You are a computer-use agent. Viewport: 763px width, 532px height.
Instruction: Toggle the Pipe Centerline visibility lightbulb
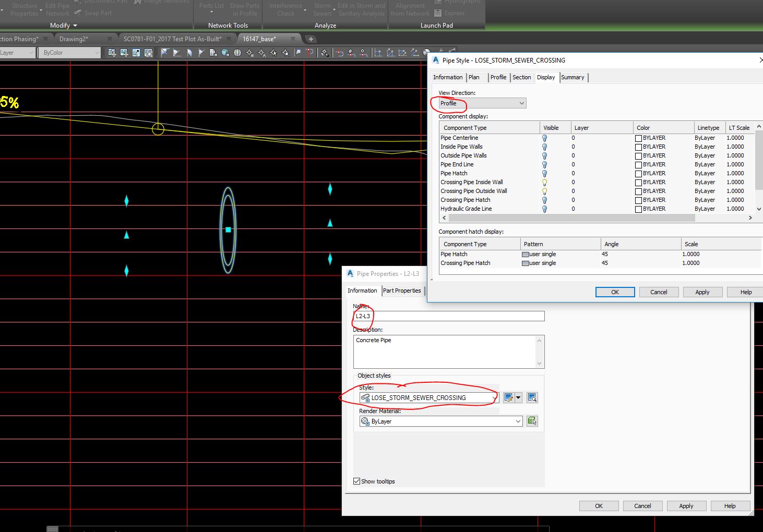coord(544,138)
